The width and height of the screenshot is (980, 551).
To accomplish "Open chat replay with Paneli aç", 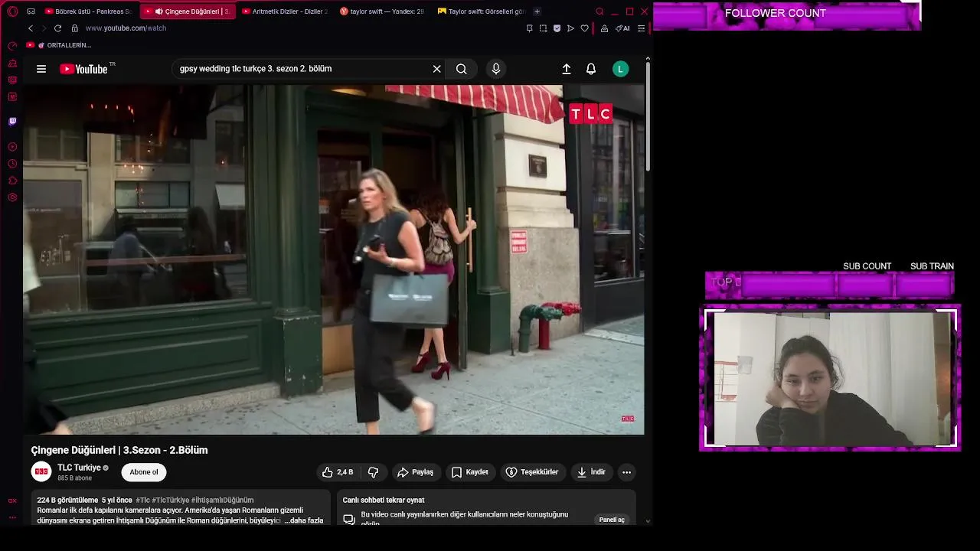I will [x=612, y=520].
